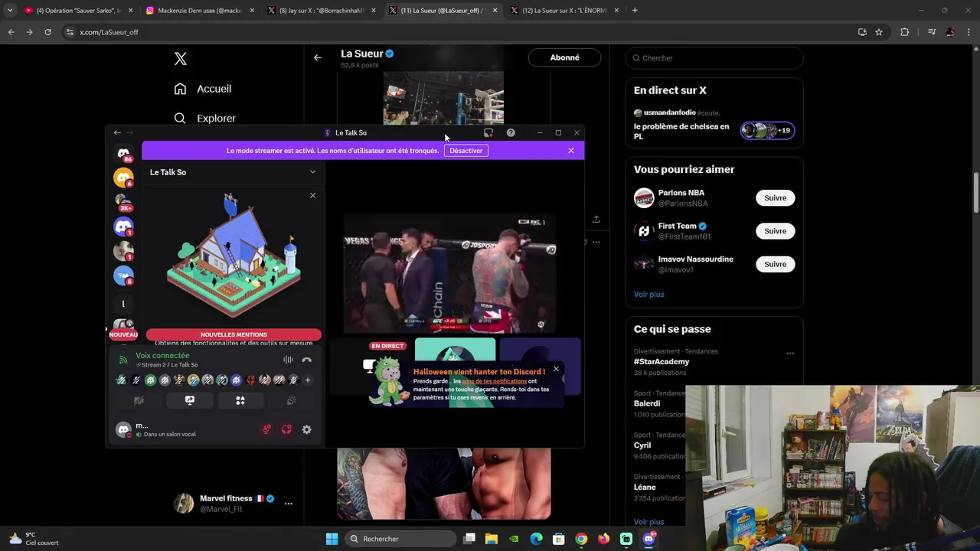Close the Halloween Discord notification popup
Screen dimensions: 980x551
click(x=556, y=370)
